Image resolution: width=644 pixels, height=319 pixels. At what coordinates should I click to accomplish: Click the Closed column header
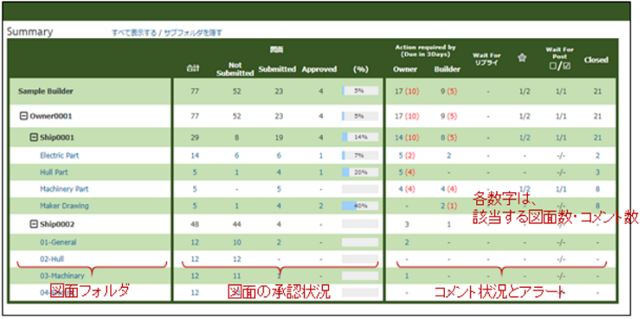[596, 60]
